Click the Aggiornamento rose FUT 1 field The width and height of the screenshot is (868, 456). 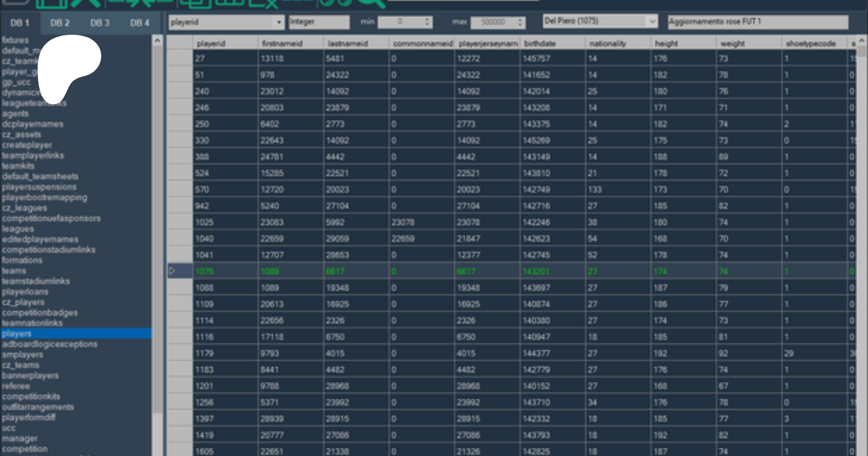click(x=758, y=22)
